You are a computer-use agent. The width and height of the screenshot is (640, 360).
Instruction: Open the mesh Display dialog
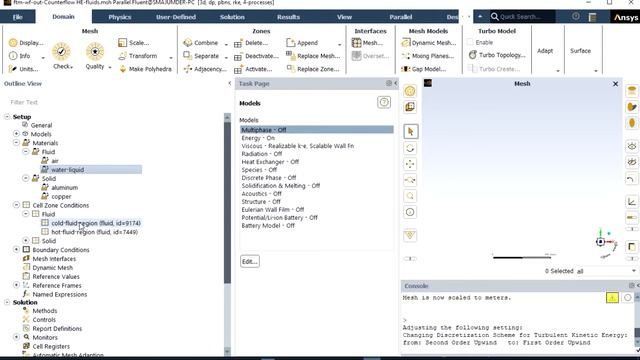pyautogui.click(x=26, y=42)
